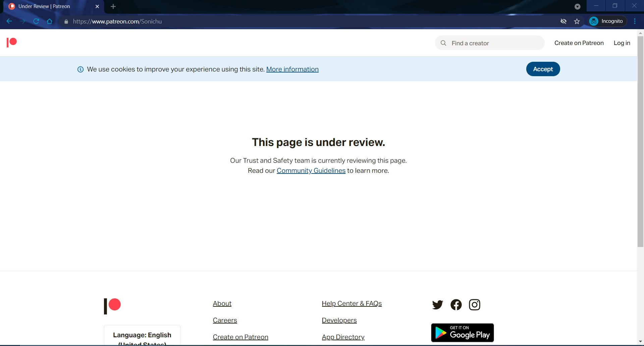Viewport: 644px width, 346px height.
Task: Click the search magnifier icon
Action: point(443,43)
